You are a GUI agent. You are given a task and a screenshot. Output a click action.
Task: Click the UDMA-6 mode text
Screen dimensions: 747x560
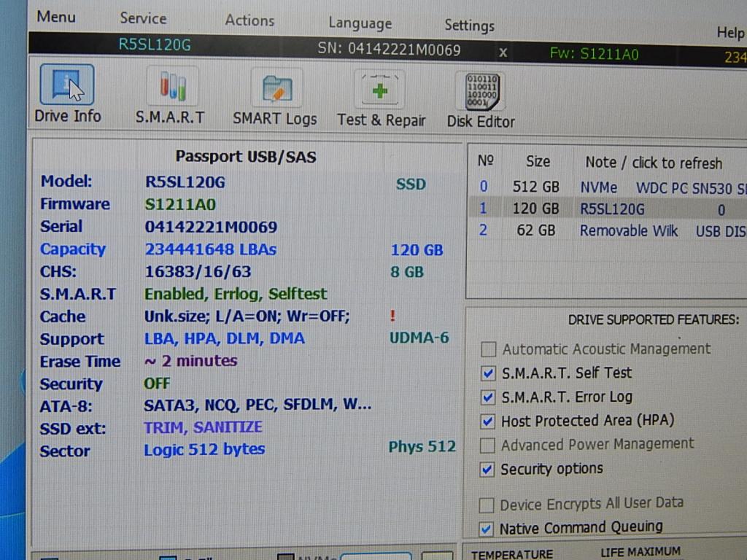419,338
